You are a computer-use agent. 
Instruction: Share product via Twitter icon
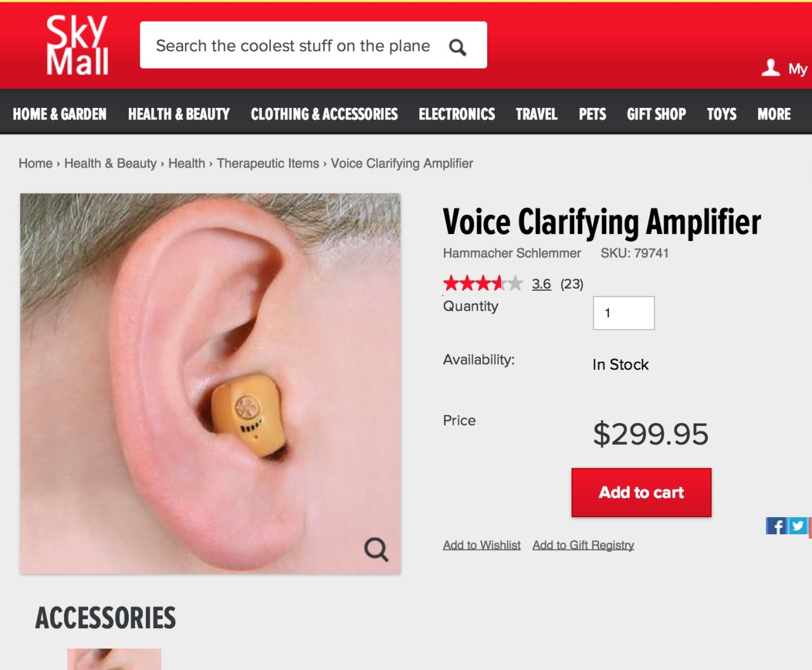[x=797, y=525]
